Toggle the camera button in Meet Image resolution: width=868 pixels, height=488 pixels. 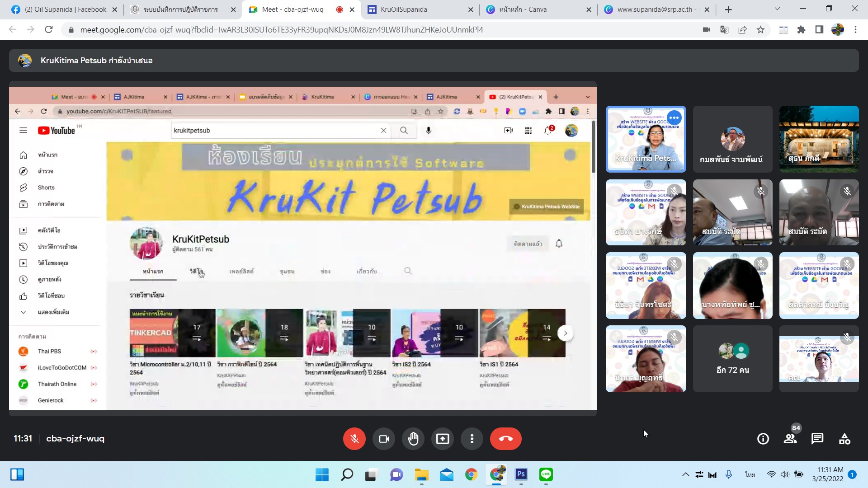pos(384,439)
